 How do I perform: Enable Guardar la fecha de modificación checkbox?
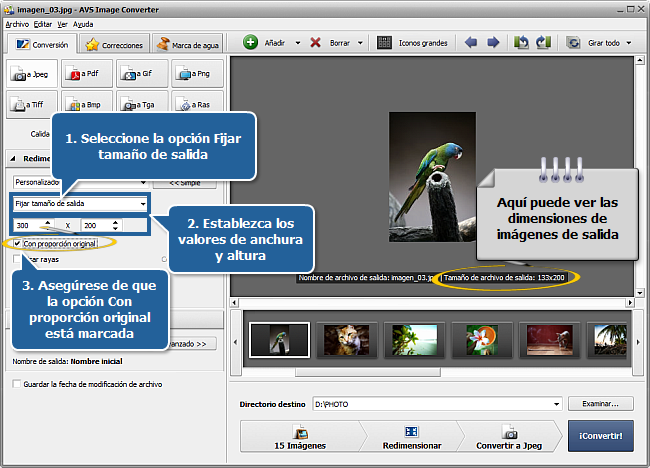pyautogui.click(x=15, y=384)
